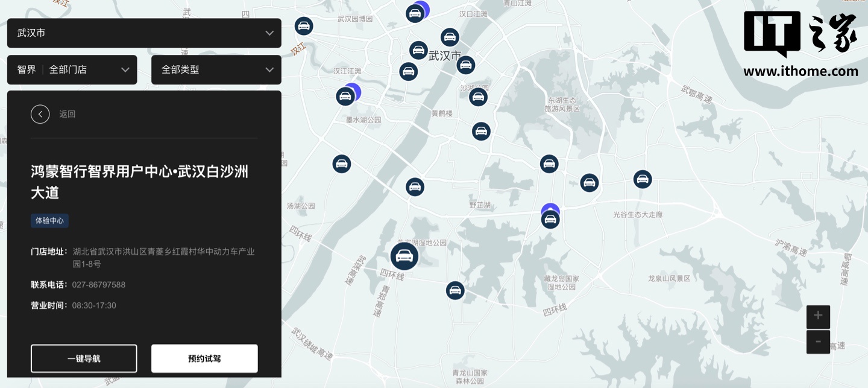Zoom in the map with plus button
The image size is (868, 388).
click(818, 316)
